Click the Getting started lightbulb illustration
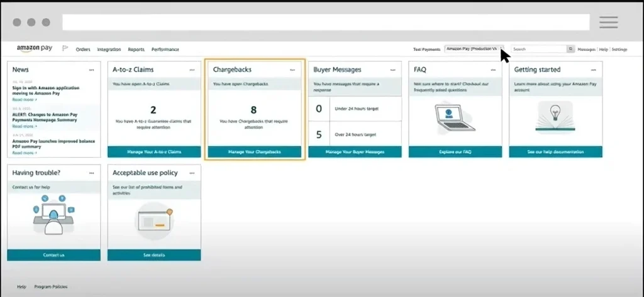The width and height of the screenshot is (644, 297). click(x=555, y=117)
